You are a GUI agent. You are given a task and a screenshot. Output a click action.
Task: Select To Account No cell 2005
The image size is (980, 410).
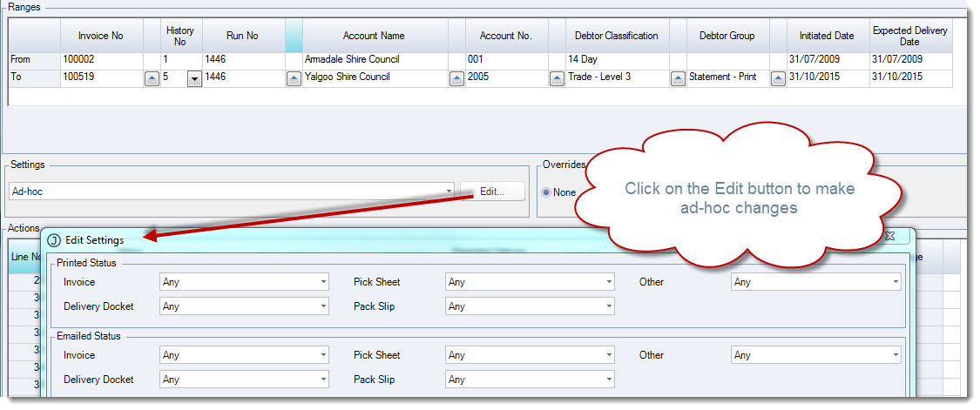tap(505, 77)
